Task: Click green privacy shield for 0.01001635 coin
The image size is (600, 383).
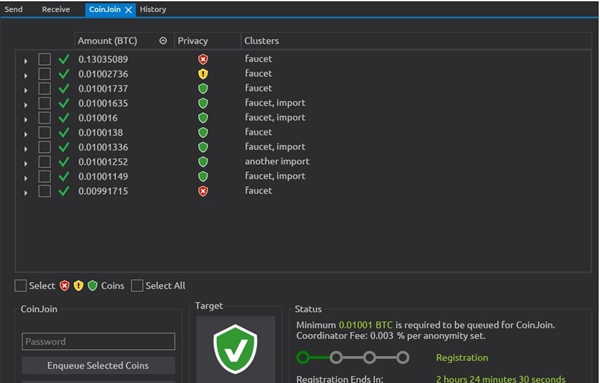Action: [x=203, y=103]
